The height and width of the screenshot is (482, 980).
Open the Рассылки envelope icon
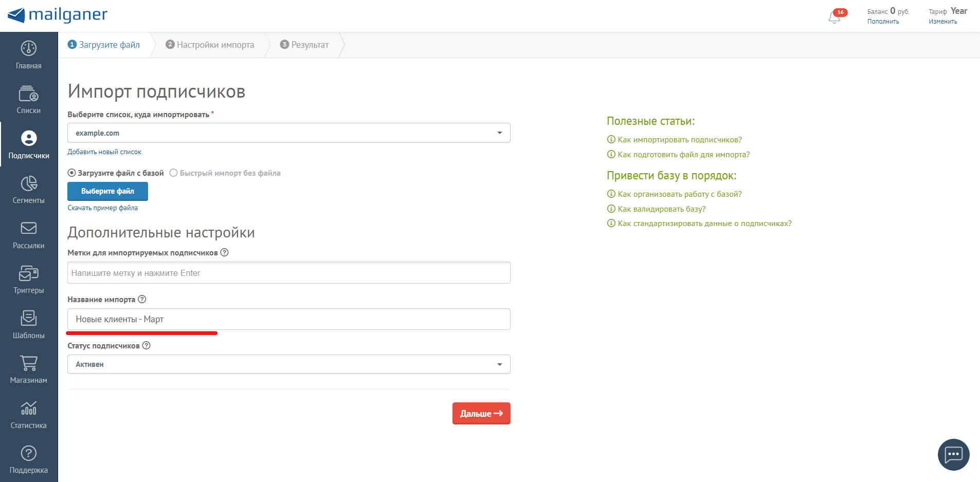coord(29,228)
